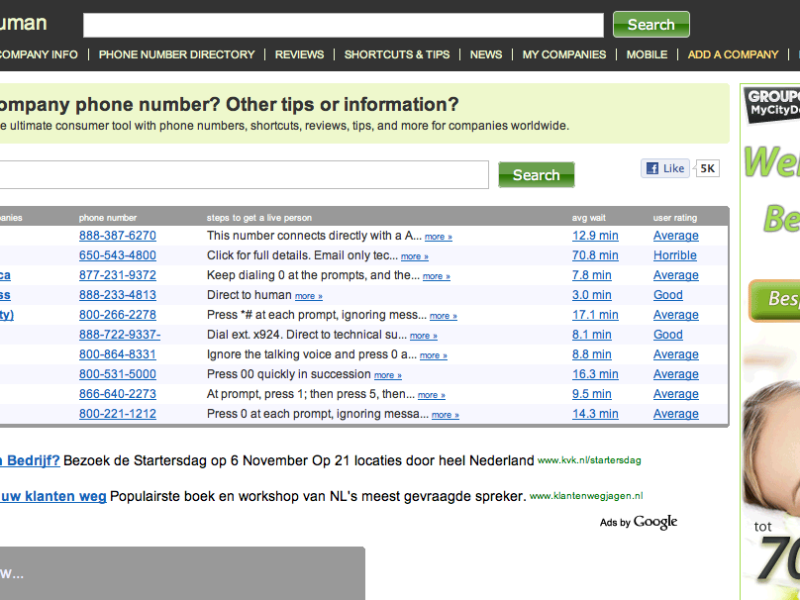Click the Search button in the top header
800x600 pixels.
pos(651,24)
